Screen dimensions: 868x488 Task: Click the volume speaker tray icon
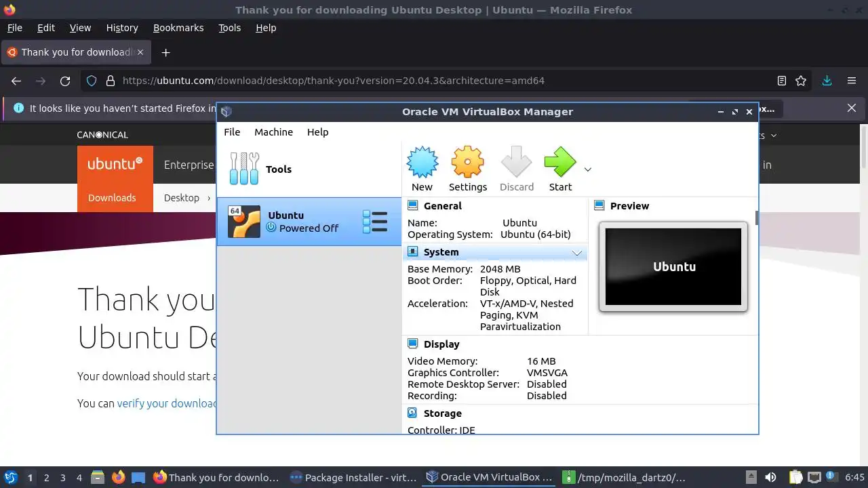click(x=770, y=477)
